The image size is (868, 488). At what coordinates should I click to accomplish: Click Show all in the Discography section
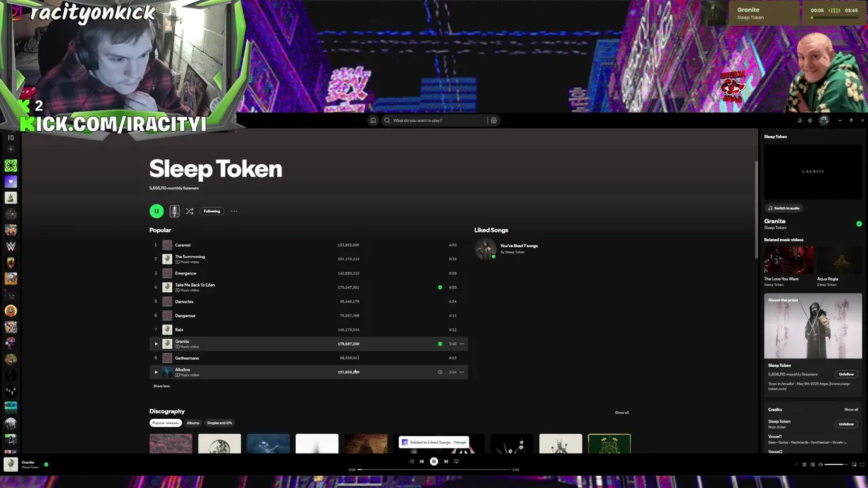tap(622, 413)
